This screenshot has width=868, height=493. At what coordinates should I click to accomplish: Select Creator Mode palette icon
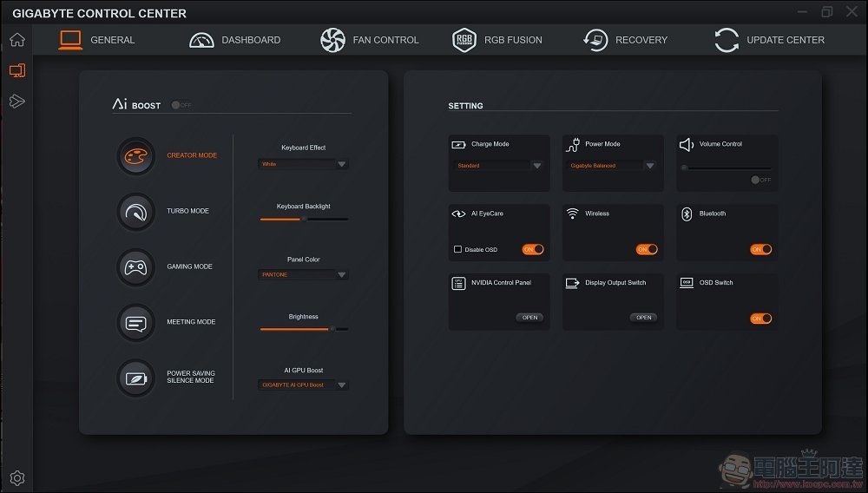tap(135, 156)
